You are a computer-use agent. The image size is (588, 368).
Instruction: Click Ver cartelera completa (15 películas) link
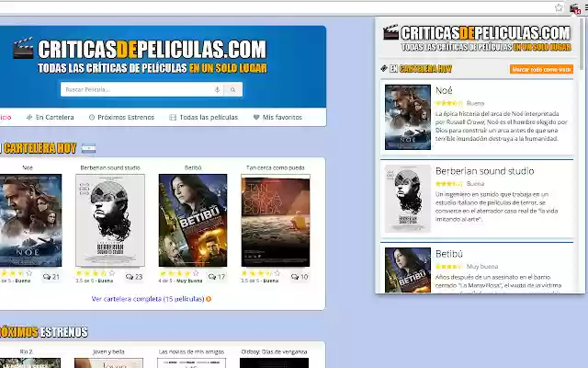[148, 299]
